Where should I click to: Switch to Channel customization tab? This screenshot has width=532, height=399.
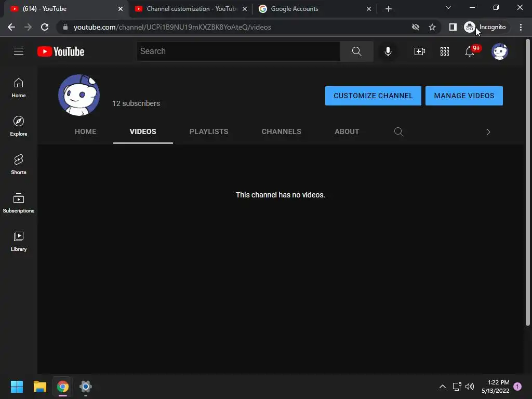[x=191, y=9]
